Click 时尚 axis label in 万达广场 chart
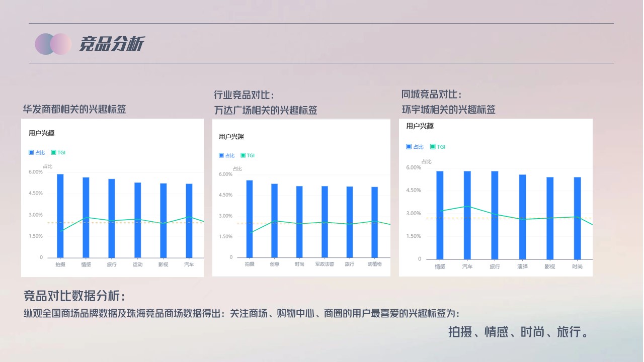 pos(299,264)
